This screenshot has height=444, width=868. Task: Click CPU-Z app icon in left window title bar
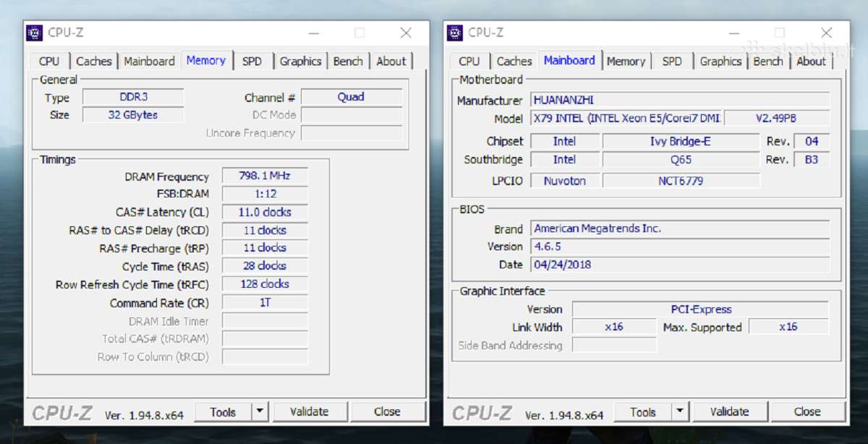click(34, 33)
